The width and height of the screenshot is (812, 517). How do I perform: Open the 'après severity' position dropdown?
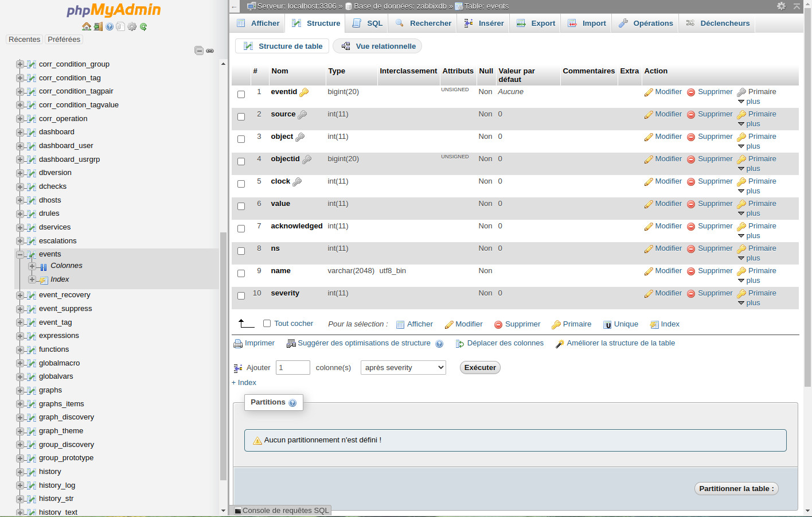pos(403,368)
